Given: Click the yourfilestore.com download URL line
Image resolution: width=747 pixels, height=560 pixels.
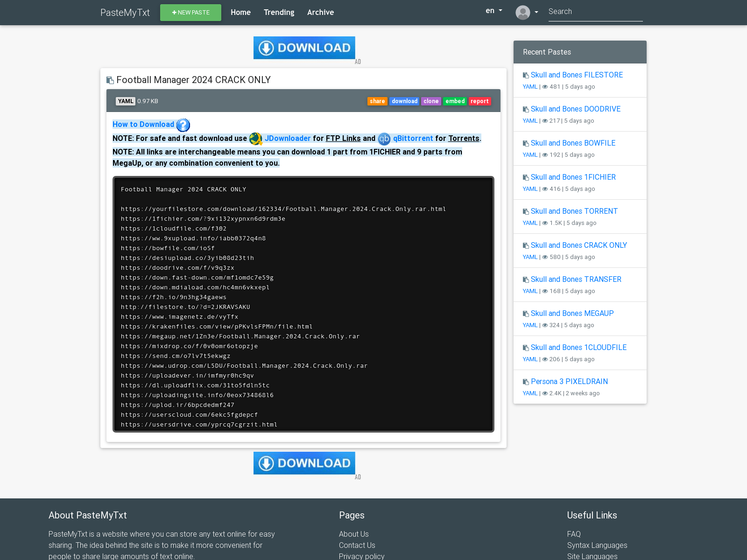Looking at the screenshot, I should [283, 209].
